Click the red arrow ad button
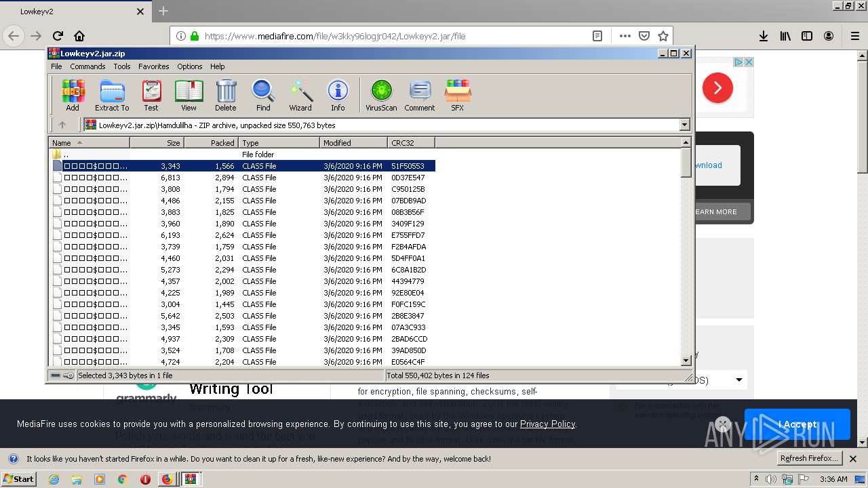Image resolution: width=868 pixels, height=488 pixels. tap(717, 88)
